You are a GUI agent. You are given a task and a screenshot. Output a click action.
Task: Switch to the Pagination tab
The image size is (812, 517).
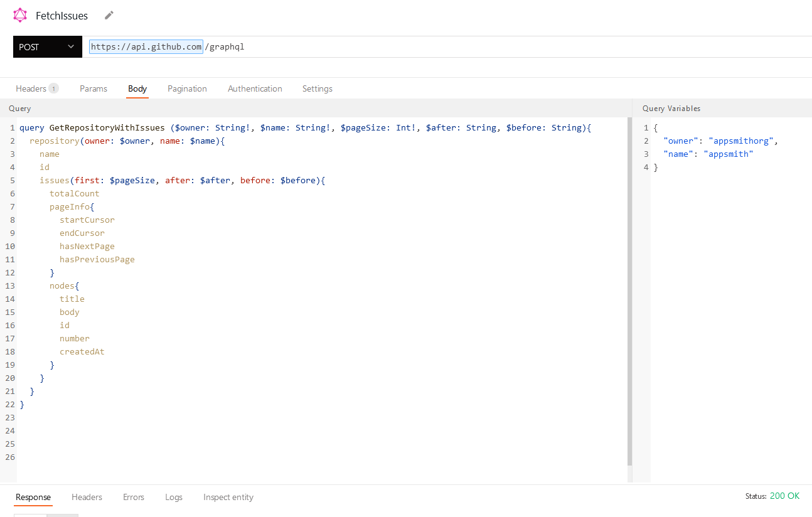pyautogui.click(x=186, y=88)
